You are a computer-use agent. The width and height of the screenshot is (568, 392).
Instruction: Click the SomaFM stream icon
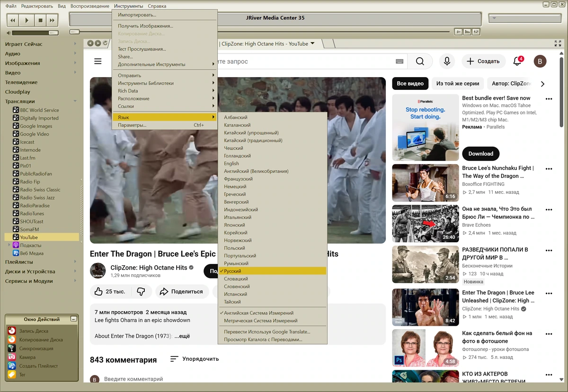[x=16, y=229]
